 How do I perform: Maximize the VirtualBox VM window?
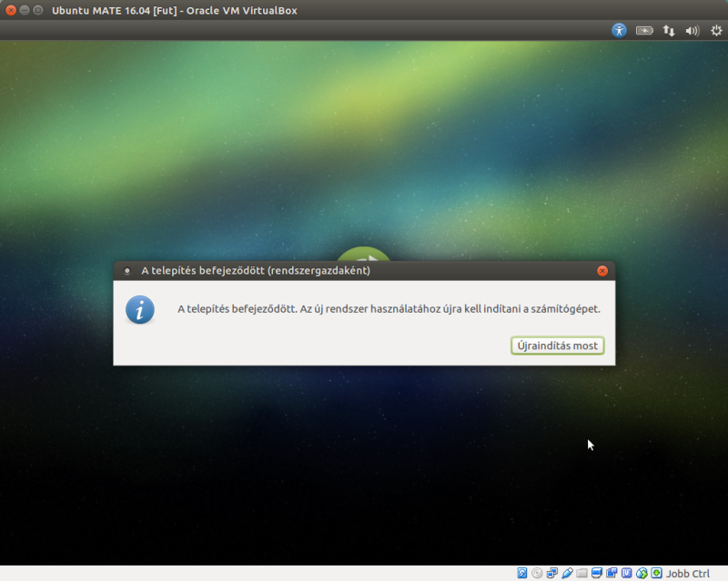pyautogui.click(x=38, y=10)
